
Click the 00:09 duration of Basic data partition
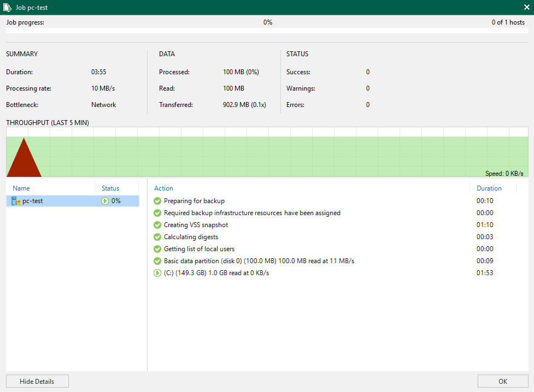pyautogui.click(x=485, y=261)
